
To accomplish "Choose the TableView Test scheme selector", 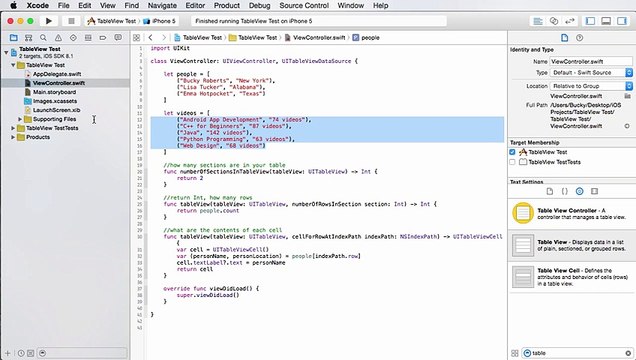I will point(112,21).
